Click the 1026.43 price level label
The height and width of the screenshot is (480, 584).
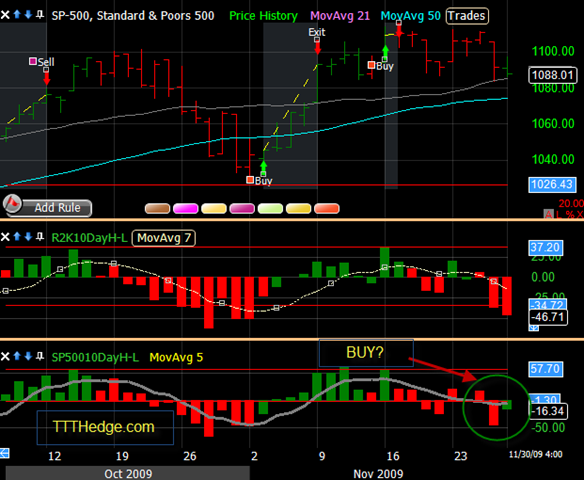(552, 185)
